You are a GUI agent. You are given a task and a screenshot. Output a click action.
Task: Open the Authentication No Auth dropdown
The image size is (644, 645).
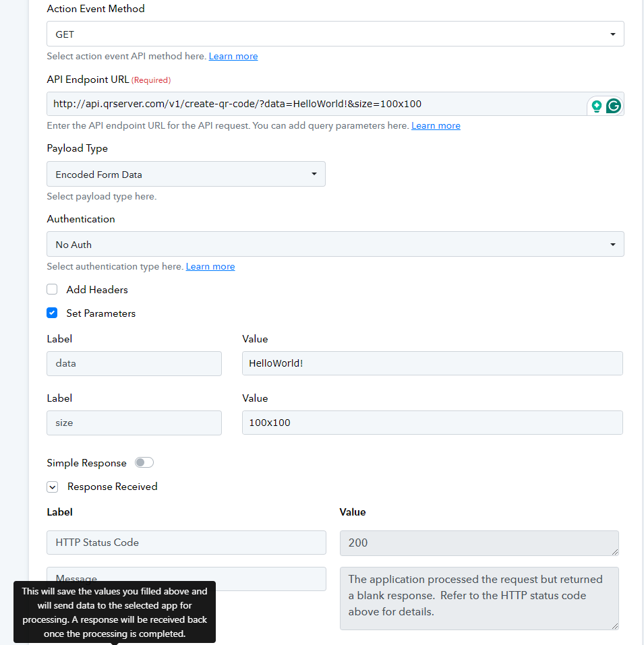(x=335, y=244)
